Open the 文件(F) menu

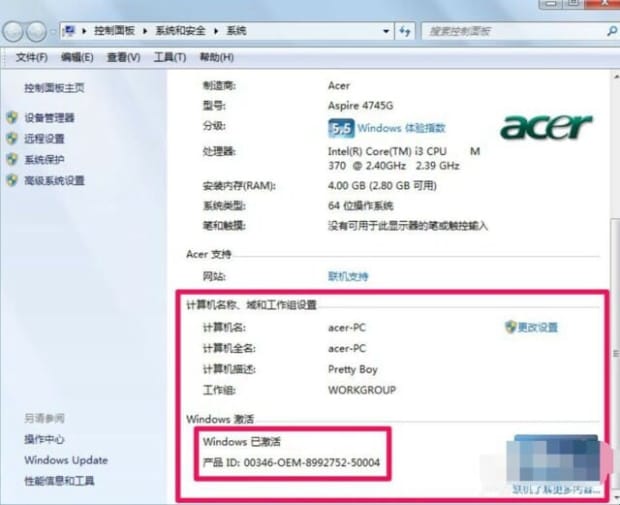point(31,57)
